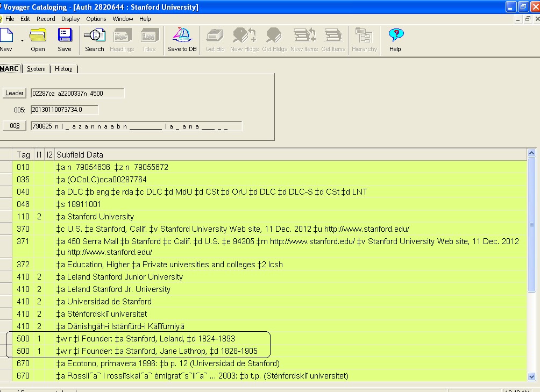Click the row selector beside tag 110

pyautogui.click(x=6, y=217)
